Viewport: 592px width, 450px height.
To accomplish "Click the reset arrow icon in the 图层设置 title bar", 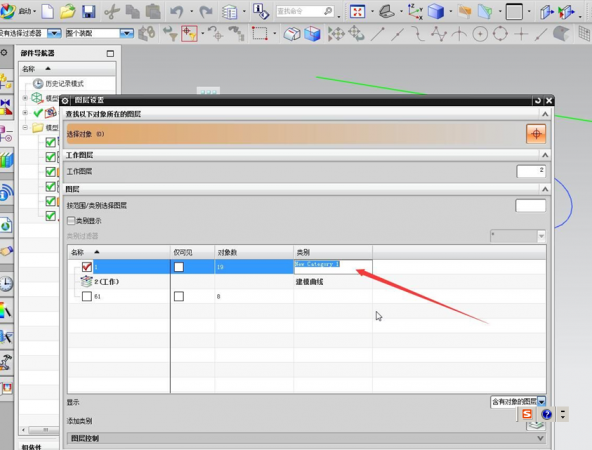I will coord(538,100).
